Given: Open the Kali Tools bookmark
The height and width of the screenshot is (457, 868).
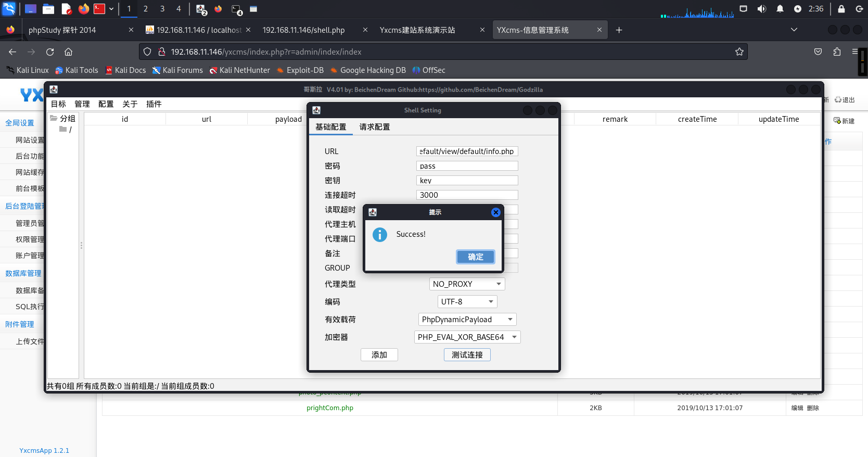Looking at the screenshot, I should (x=76, y=70).
